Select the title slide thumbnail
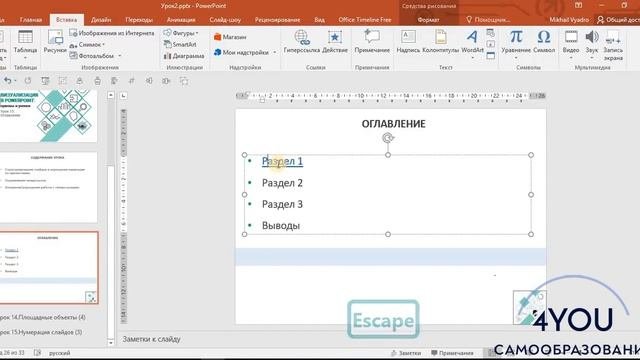The width and height of the screenshot is (640, 360). click(x=48, y=116)
